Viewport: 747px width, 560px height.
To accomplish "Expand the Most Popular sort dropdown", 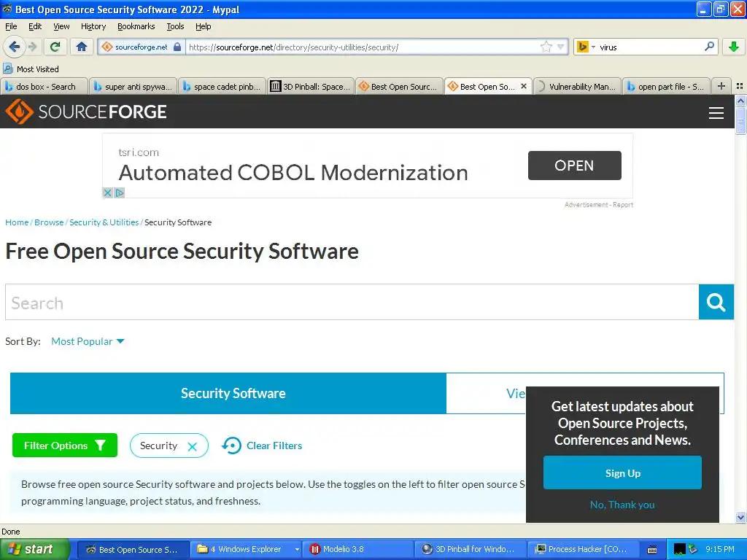I will pyautogui.click(x=88, y=341).
